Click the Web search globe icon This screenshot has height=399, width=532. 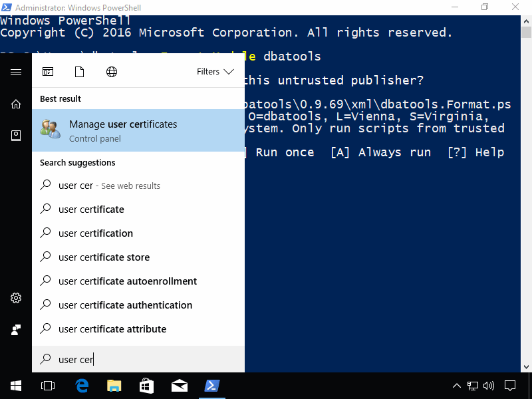(112, 71)
